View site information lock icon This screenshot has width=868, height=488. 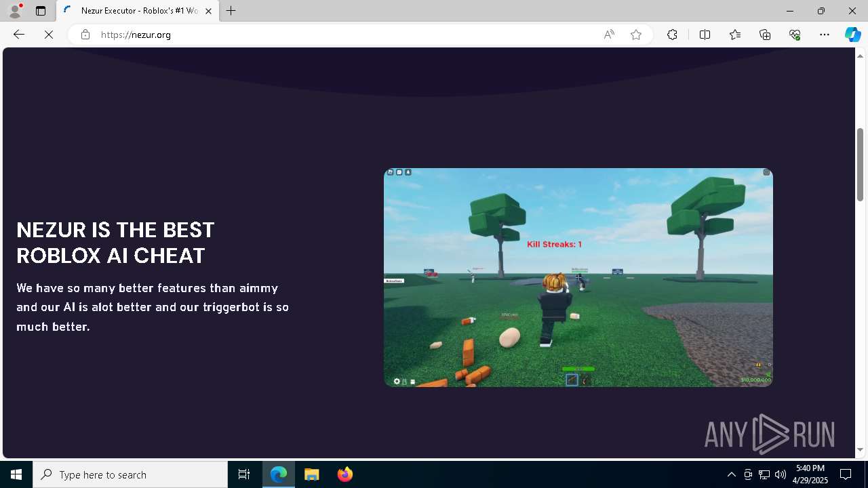85,35
